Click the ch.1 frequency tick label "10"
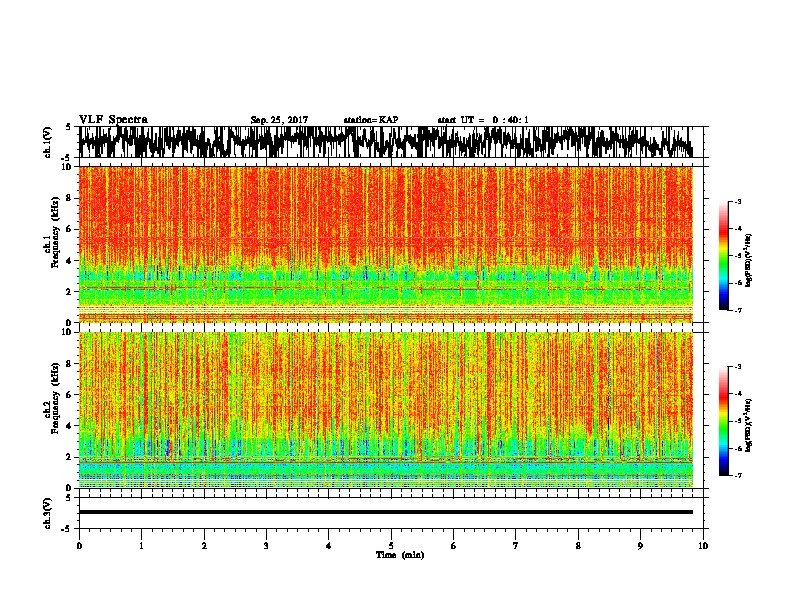Viewport: 792px width, 612px height. (68, 167)
